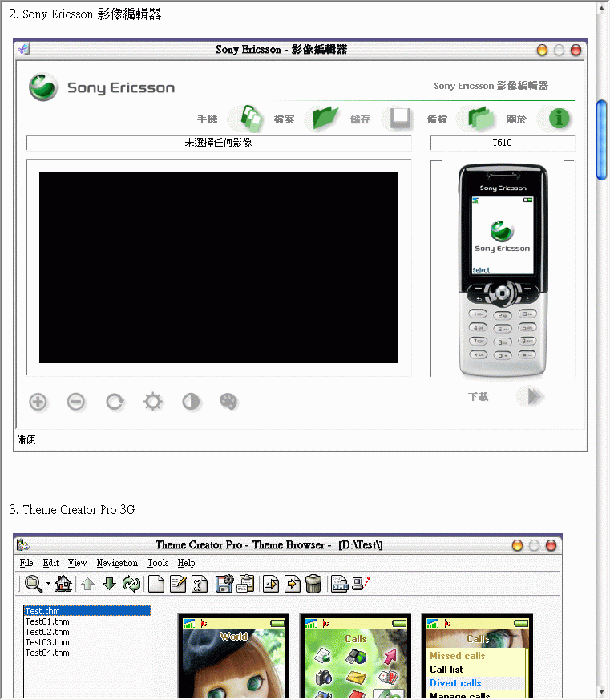Click the clipboard paste icon
Viewport: 610px width, 700px height.
coord(246,584)
